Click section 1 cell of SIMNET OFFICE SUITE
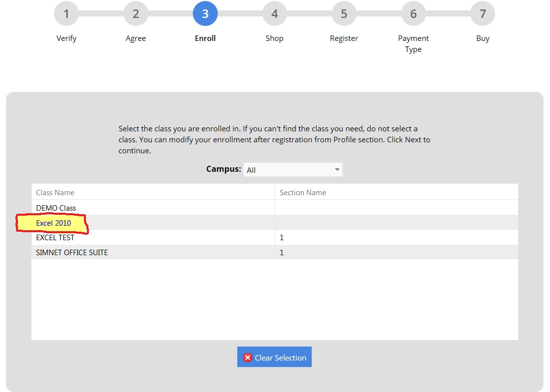 tap(396, 252)
